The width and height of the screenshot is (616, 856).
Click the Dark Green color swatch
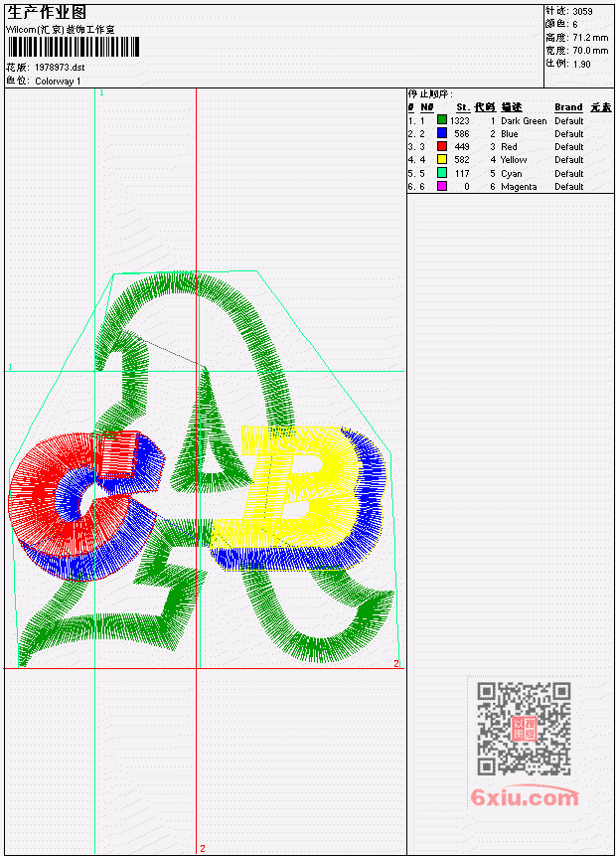click(x=442, y=120)
